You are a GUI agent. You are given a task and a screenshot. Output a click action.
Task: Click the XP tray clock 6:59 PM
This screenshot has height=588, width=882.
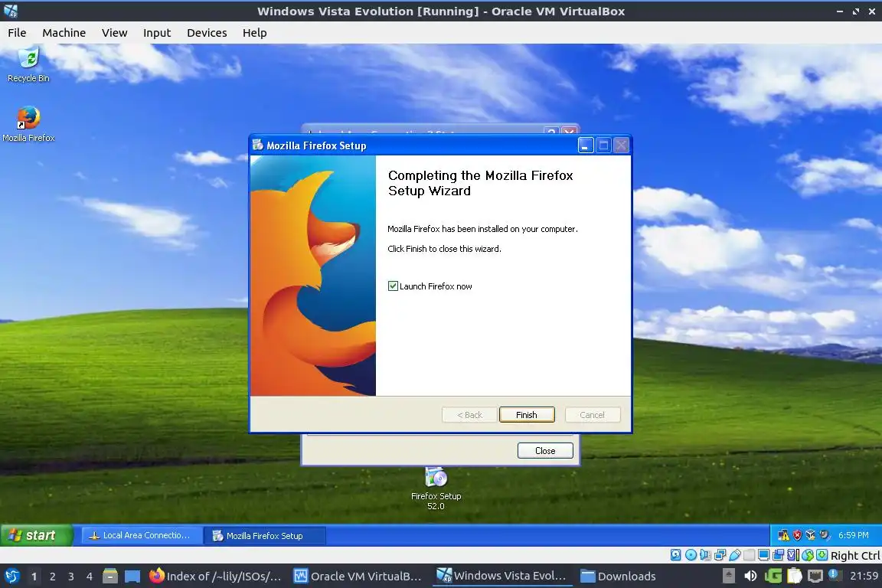click(854, 535)
